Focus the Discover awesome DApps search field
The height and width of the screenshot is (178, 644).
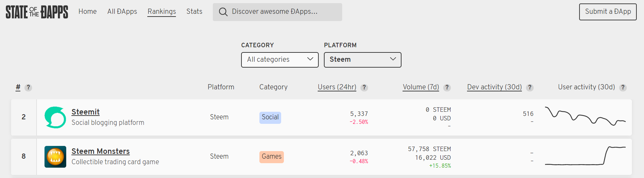[277, 12]
